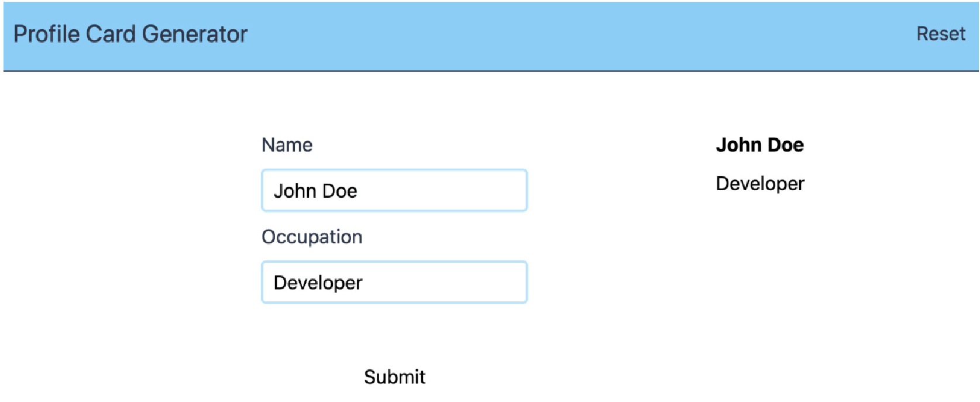Click blank space inside the Name textbox
980x402 pixels.
click(445, 190)
